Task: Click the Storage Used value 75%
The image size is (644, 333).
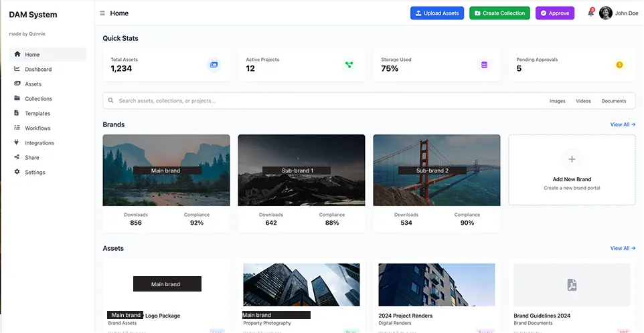Action: pyautogui.click(x=390, y=68)
